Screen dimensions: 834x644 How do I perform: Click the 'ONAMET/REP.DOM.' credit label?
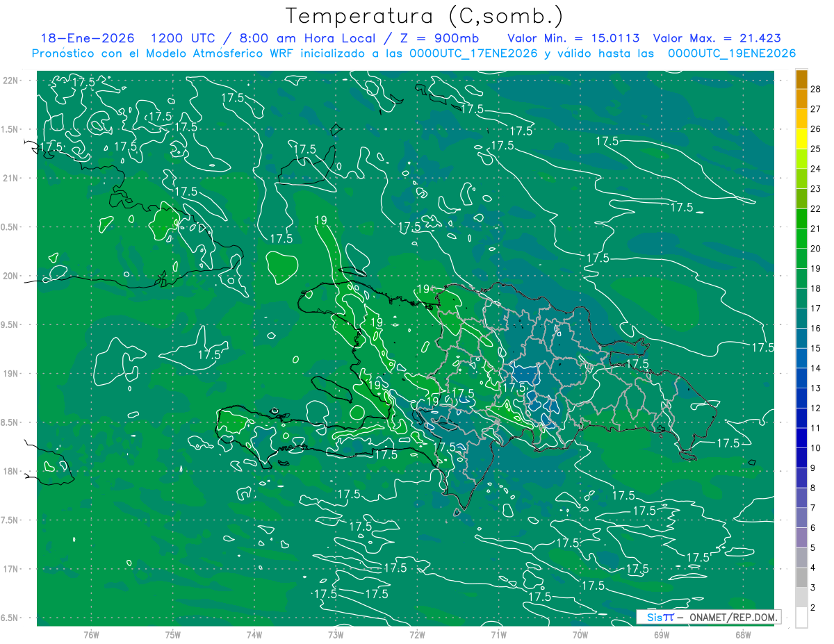(733, 617)
